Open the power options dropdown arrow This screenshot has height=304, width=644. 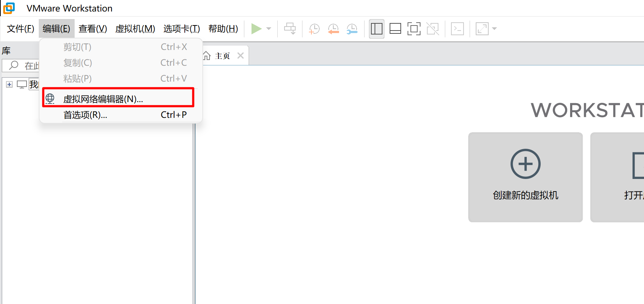pos(269,29)
